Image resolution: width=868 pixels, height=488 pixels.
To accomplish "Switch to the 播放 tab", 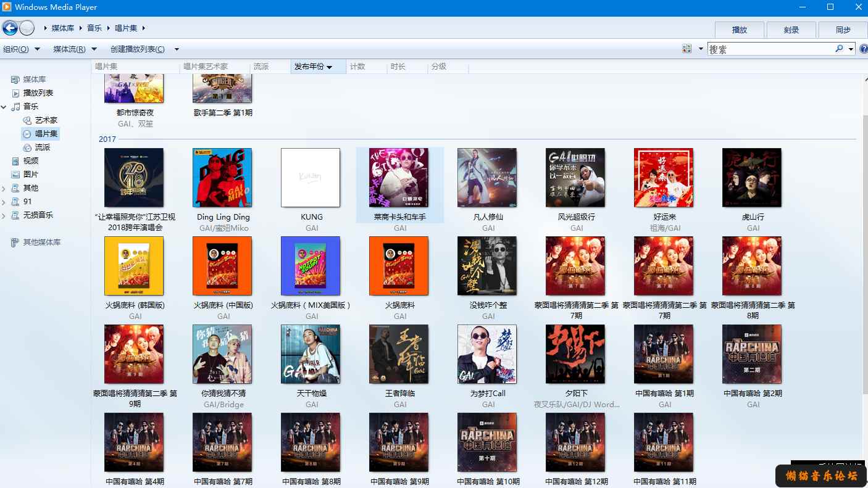I will tap(740, 30).
